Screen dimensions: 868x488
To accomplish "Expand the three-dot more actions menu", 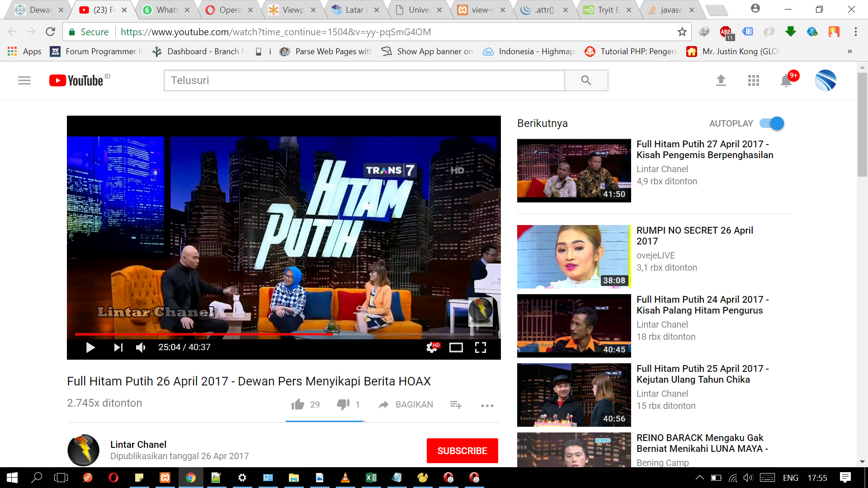I will (487, 405).
